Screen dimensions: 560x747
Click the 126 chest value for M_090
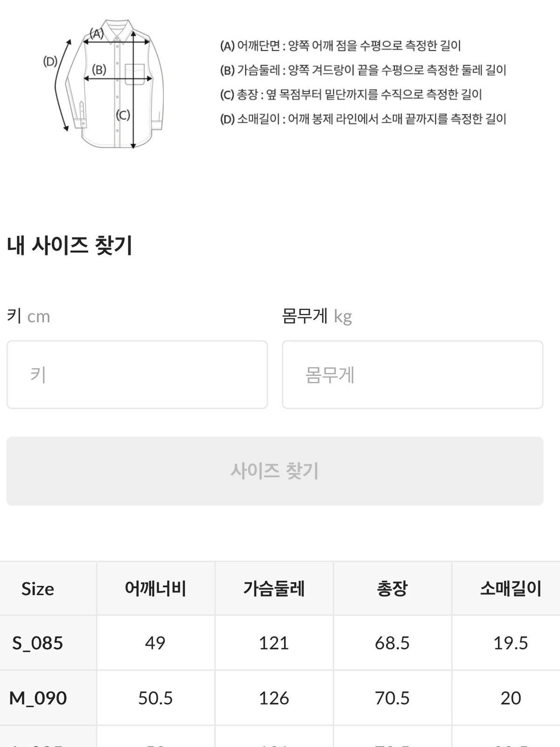(274, 698)
